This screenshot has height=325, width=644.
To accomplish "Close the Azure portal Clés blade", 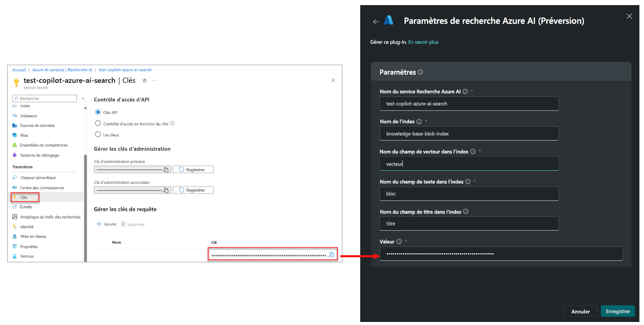I will click(x=333, y=80).
